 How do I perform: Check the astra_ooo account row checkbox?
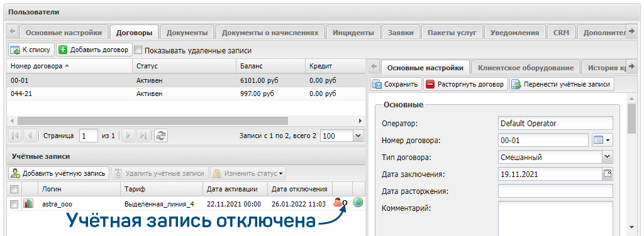click(14, 203)
